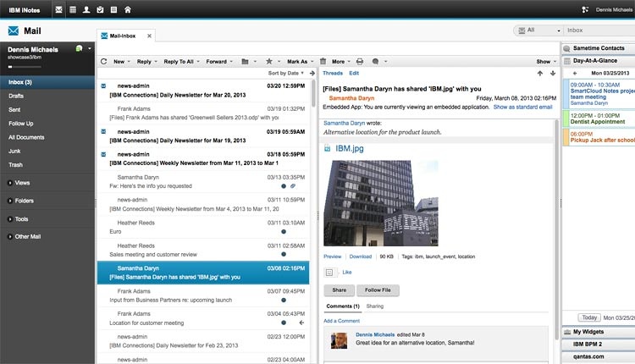635x364 pixels.
Task: Click the move to folder icon
Action: point(245,62)
